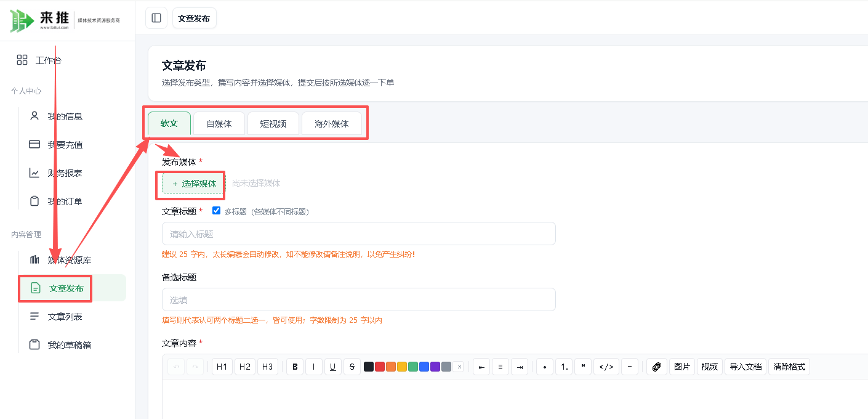Viewport: 868px width, 419px height.
Task: Insert a blockquote
Action: (583, 367)
